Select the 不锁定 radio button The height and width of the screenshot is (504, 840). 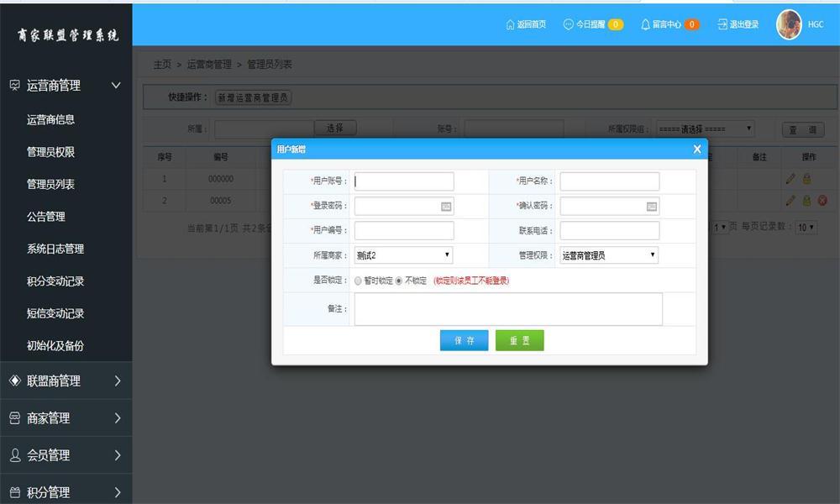coord(399,281)
